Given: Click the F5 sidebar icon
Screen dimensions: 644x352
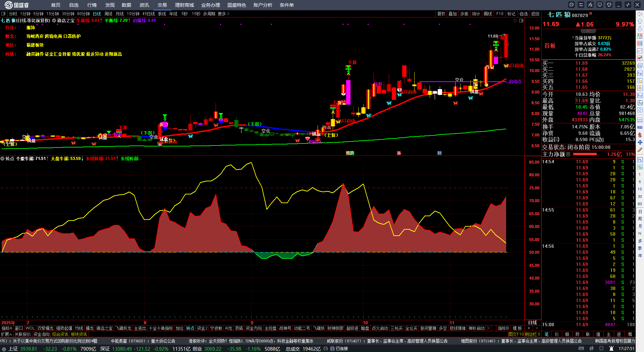Looking at the screenshot, I should click(x=640, y=160).
